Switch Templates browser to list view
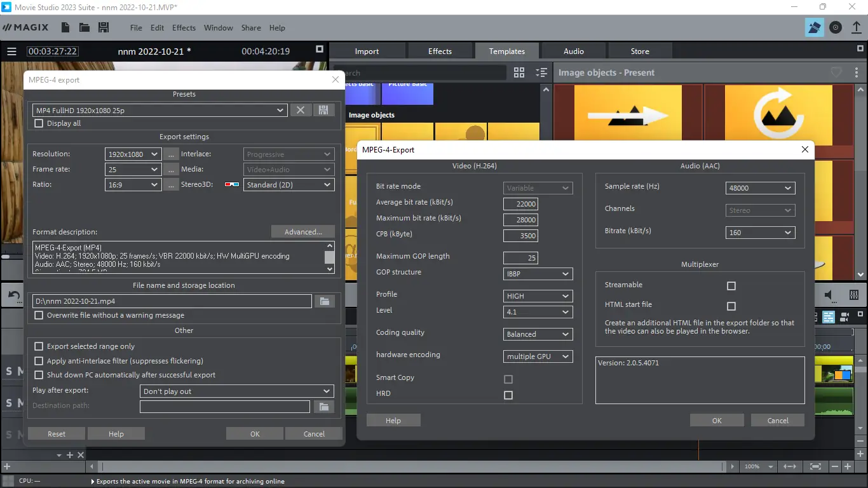The image size is (868, 488). pyautogui.click(x=541, y=72)
